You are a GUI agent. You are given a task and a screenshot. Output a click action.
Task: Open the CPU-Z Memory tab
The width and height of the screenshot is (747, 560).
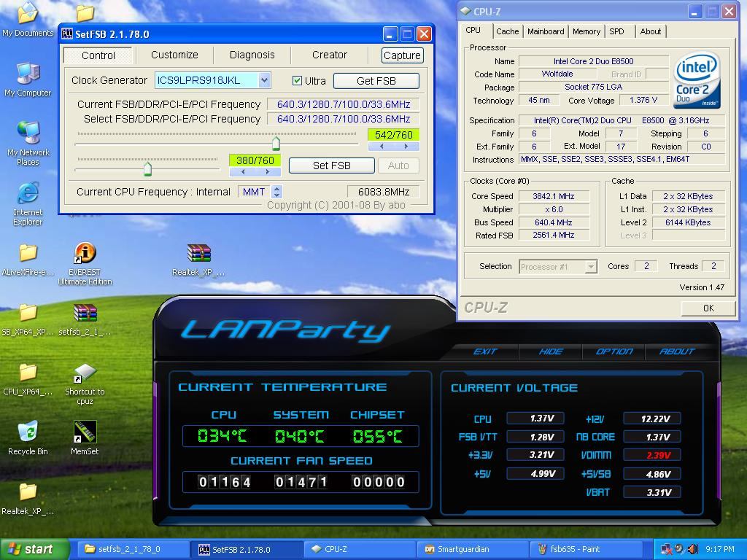[586, 31]
